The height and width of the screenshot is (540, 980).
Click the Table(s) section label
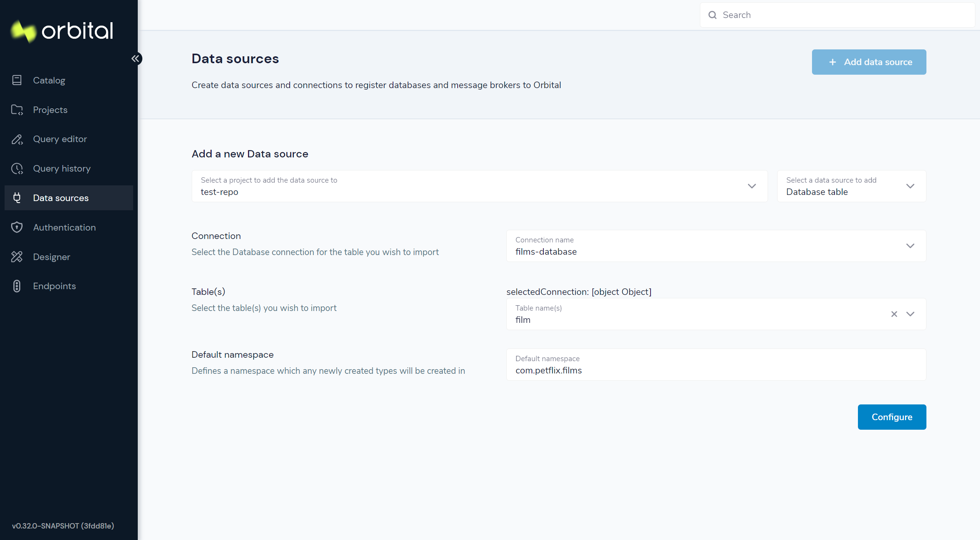[208, 292]
